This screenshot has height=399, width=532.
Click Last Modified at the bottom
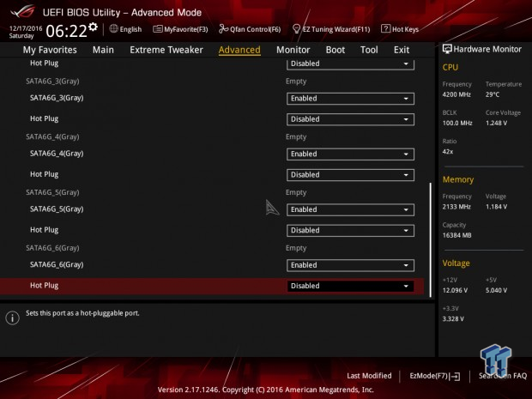tap(369, 376)
